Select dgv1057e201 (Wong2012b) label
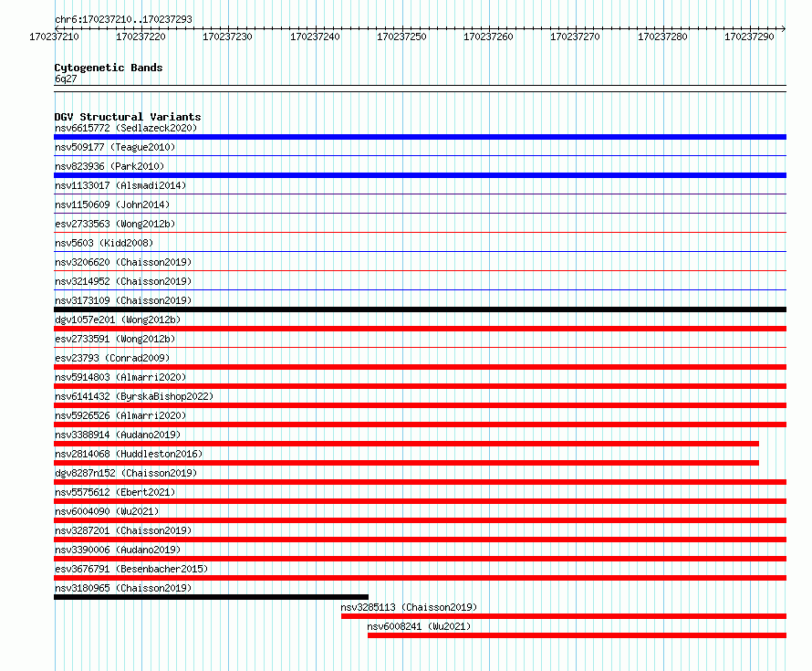 118,320
